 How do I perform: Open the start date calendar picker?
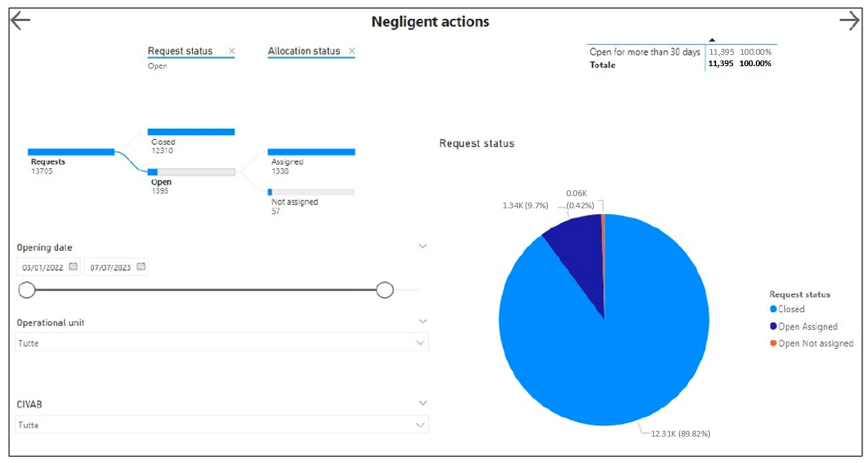[73, 267]
